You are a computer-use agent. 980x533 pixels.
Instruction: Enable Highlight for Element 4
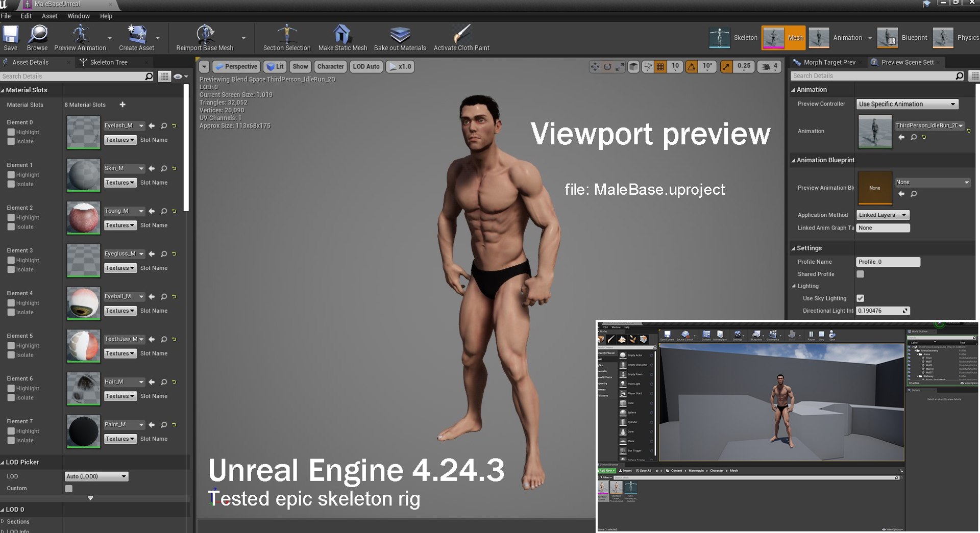(x=11, y=303)
